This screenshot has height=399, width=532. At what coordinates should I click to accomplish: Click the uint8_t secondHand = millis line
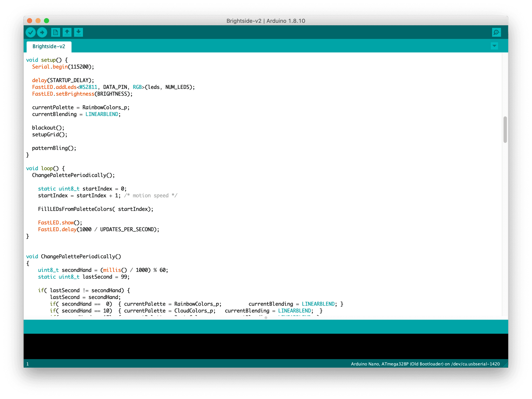103,270
